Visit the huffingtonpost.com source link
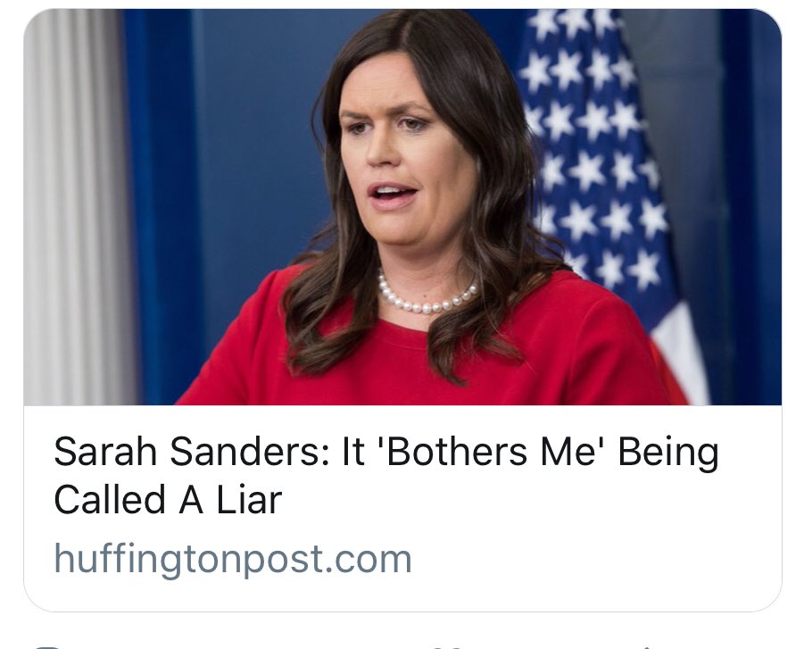Image resolution: width=812 pixels, height=649 pixels. (x=233, y=559)
